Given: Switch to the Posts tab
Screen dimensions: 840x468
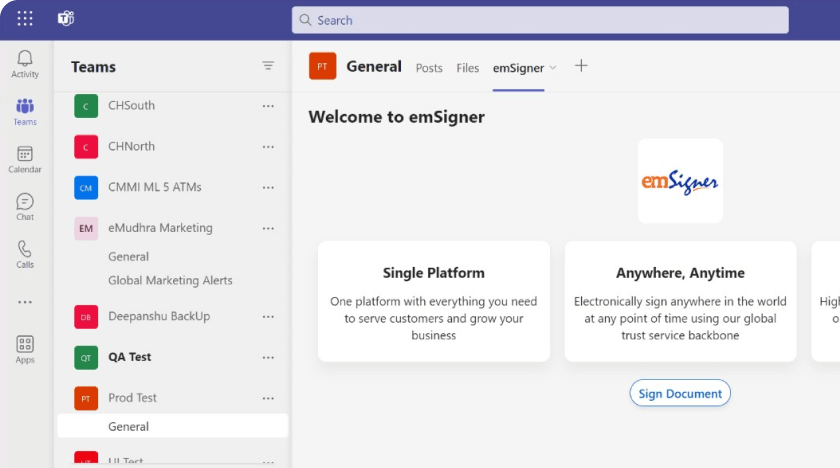Looking at the screenshot, I should click(429, 68).
